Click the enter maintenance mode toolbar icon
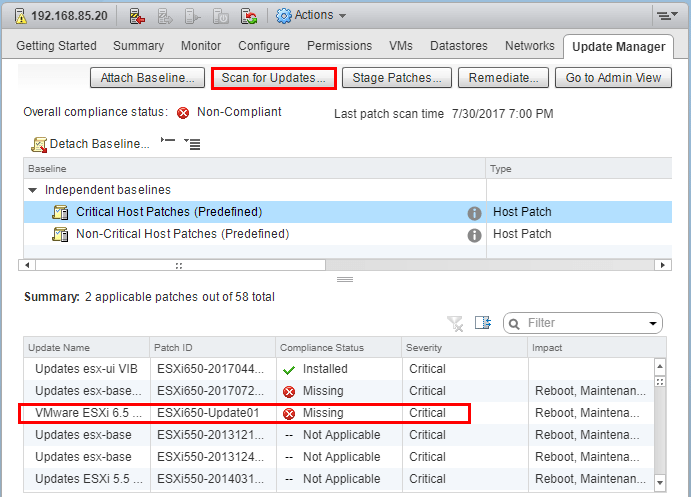Screen dimensions: 691x497 pyautogui.click(x=137, y=16)
